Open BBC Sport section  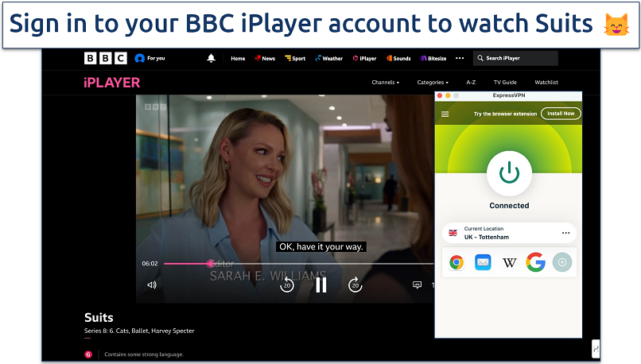point(295,59)
